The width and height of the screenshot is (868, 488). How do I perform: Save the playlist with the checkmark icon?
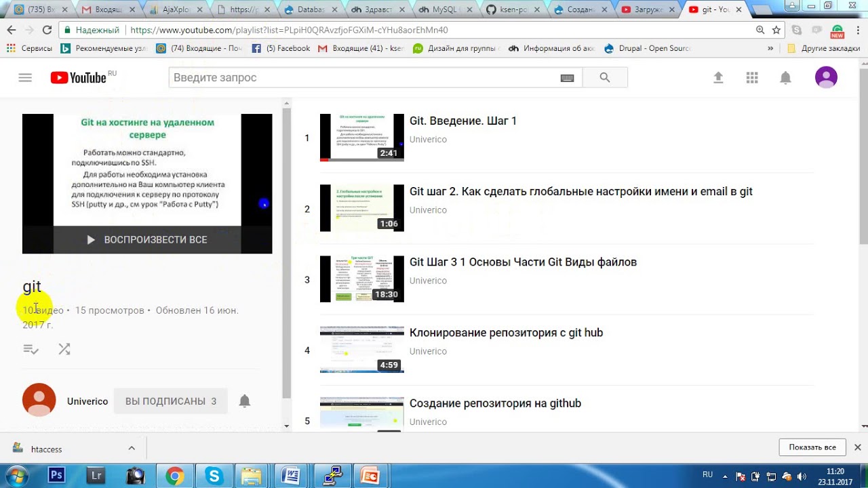(31, 349)
